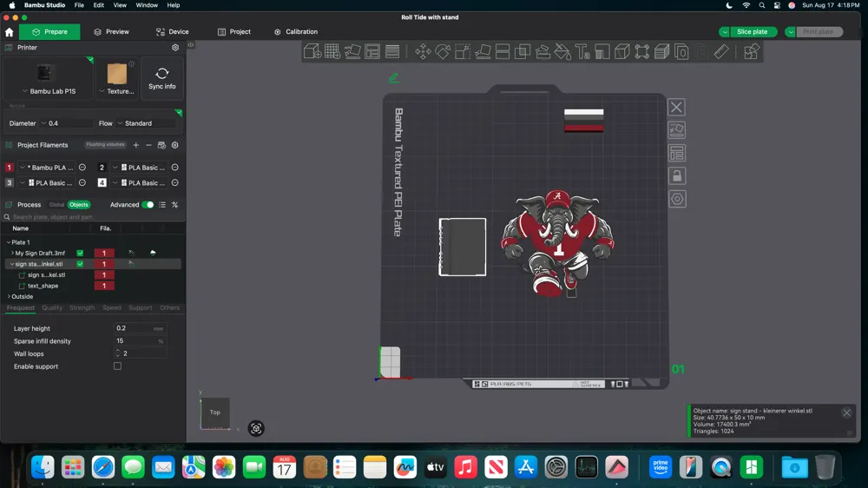
Task: Open filament 2 PLA Basic dropdown
Action: [x=140, y=168]
